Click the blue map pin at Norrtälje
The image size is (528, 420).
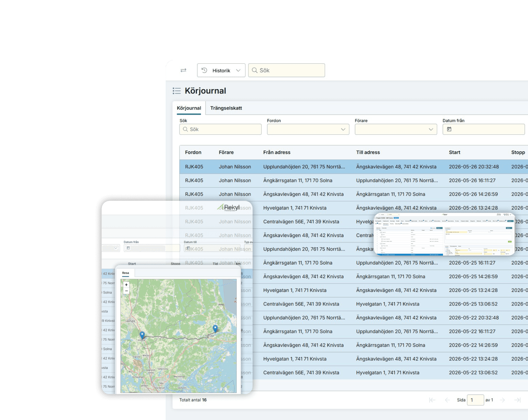coord(215,328)
